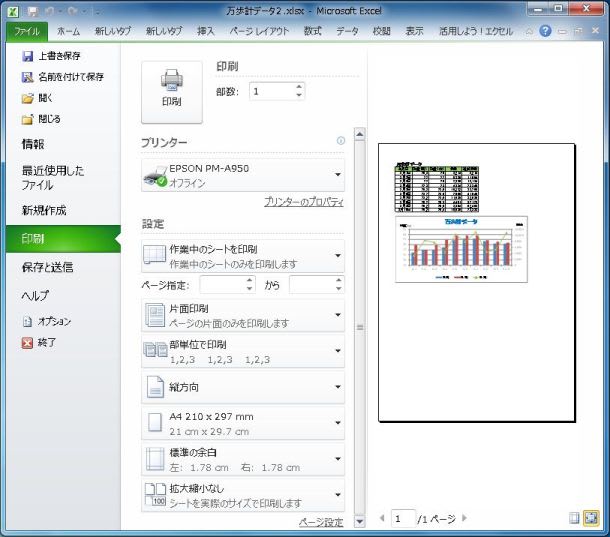The image size is (610, 537).
Task: Toggle show margins in print preview
Action: (574, 518)
